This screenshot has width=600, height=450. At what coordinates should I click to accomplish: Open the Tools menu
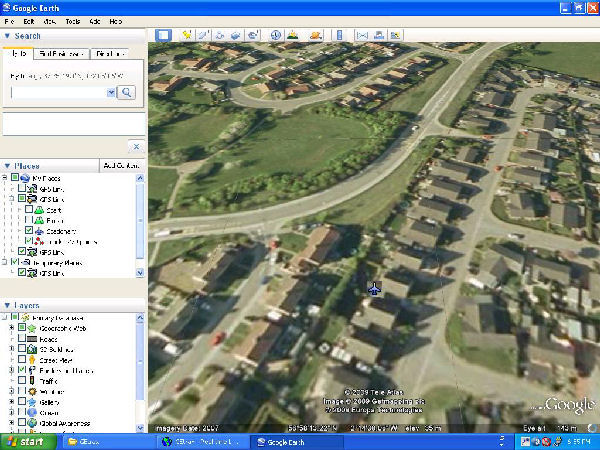[73, 20]
